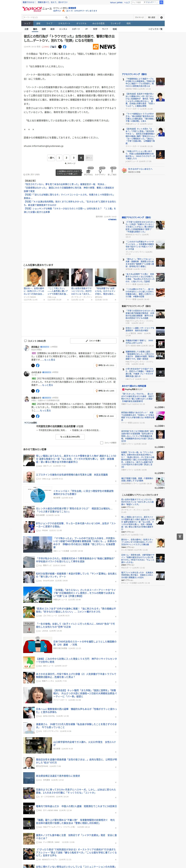Click the blue search button at top right

162,2
